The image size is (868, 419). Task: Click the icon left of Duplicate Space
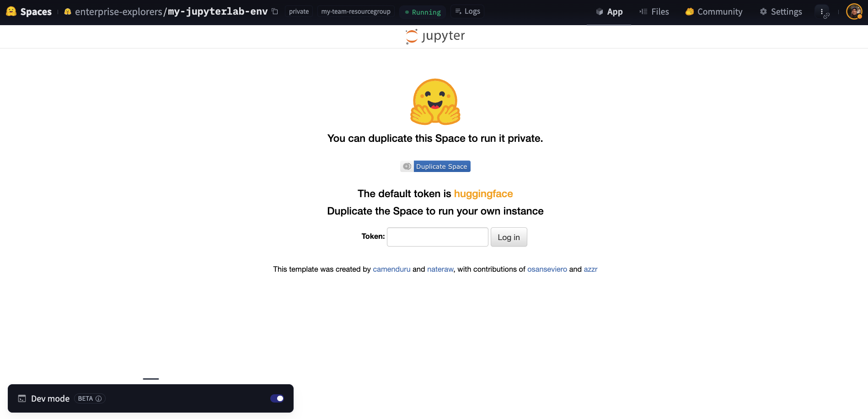pos(407,167)
